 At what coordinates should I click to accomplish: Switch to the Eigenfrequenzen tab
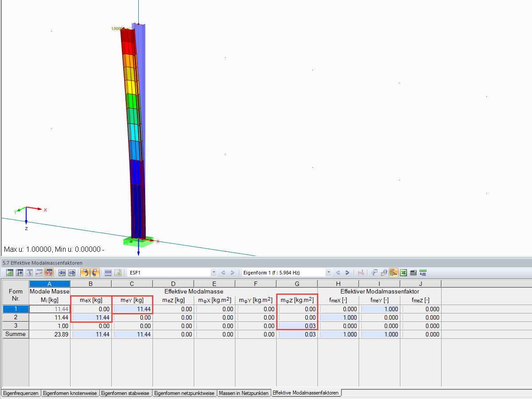click(x=20, y=393)
